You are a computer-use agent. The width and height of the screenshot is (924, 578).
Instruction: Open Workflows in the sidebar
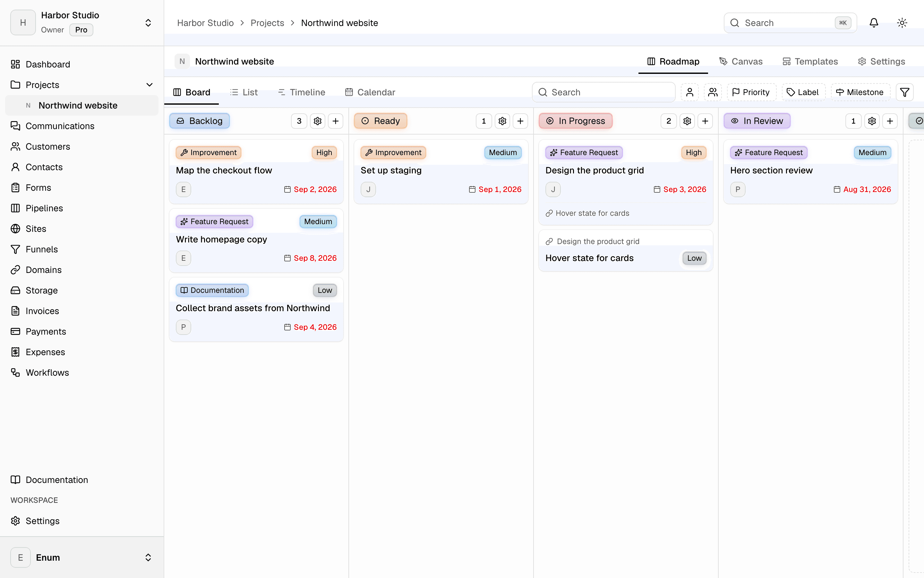click(82, 372)
